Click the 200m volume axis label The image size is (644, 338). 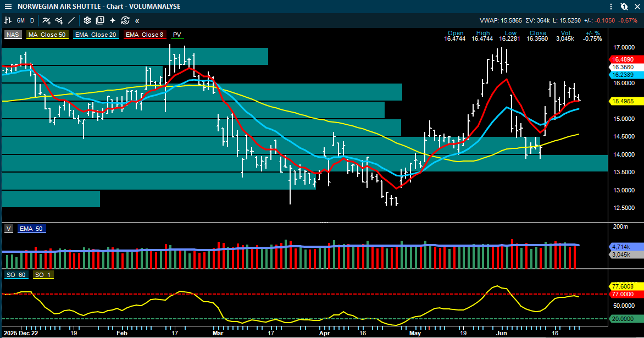coord(620,226)
